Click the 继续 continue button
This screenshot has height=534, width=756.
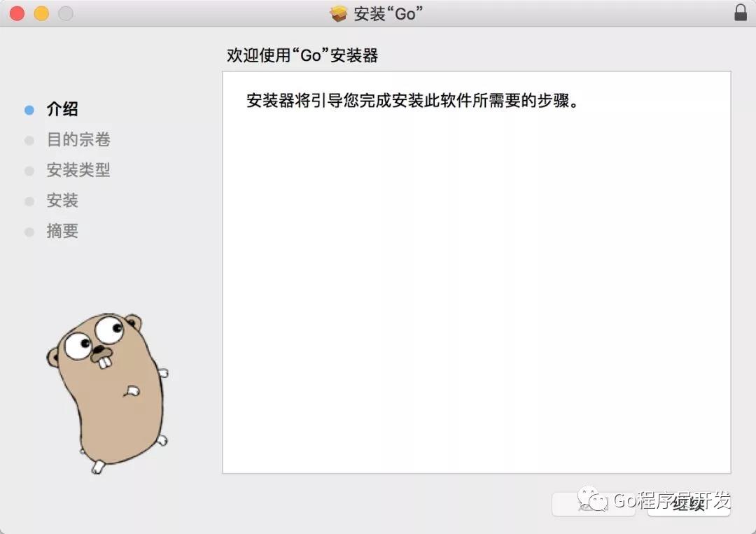point(689,504)
